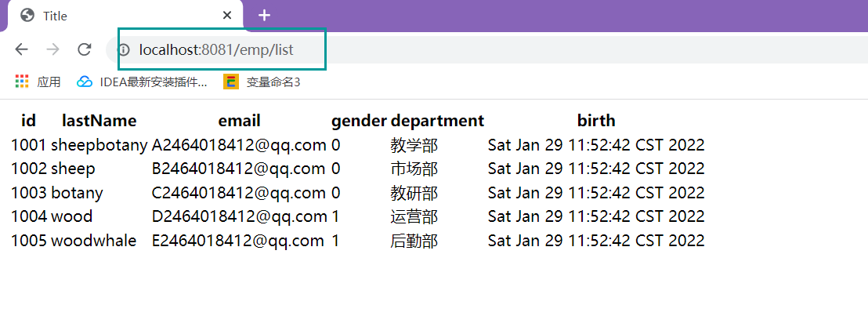
Task: Click the email column header
Action: coord(239,120)
